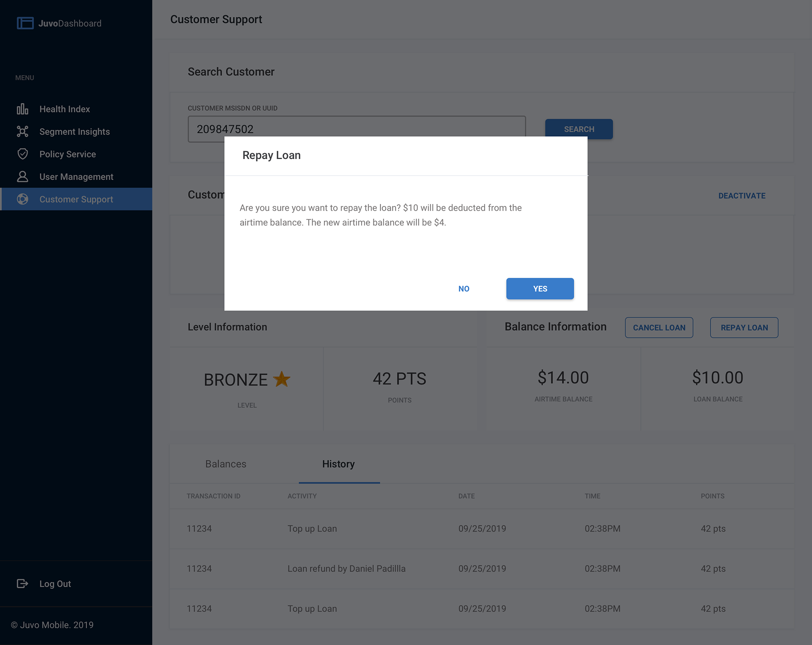Click the $14.00 airtime balance value

tap(563, 377)
